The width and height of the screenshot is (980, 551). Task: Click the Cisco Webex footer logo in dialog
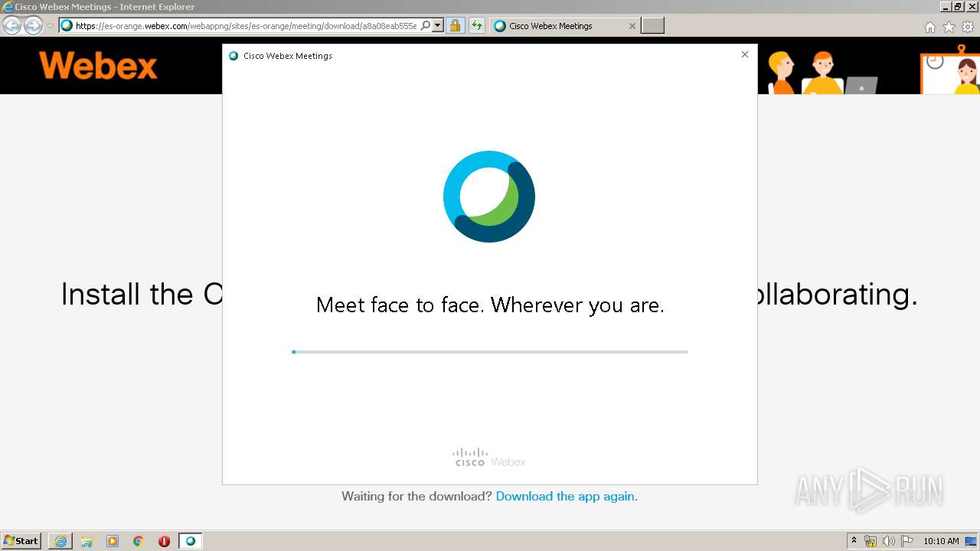489,458
